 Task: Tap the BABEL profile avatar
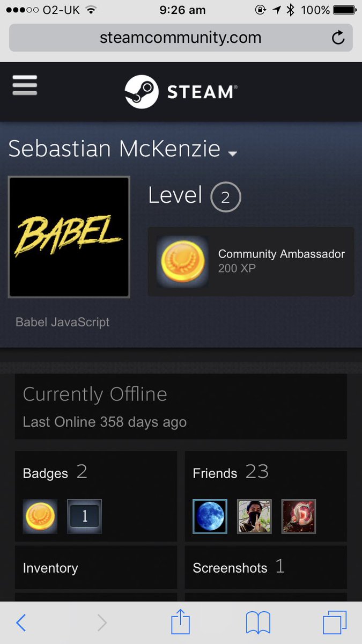tap(69, 237)
